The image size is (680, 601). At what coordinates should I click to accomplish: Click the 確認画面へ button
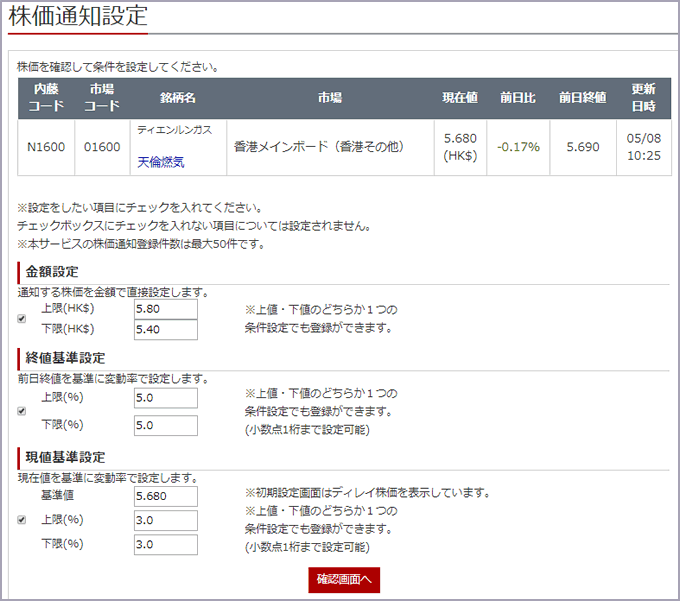coord(344,580)
